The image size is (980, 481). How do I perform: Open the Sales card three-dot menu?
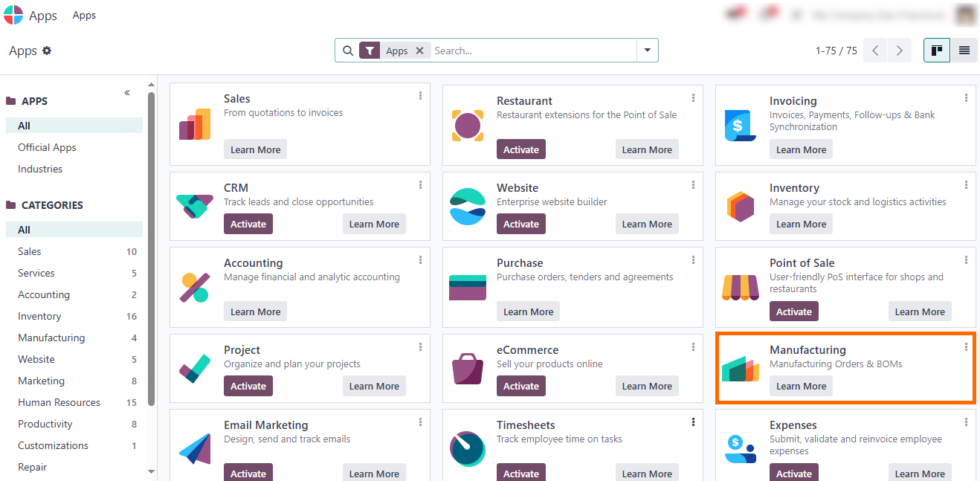click(420, 96)
